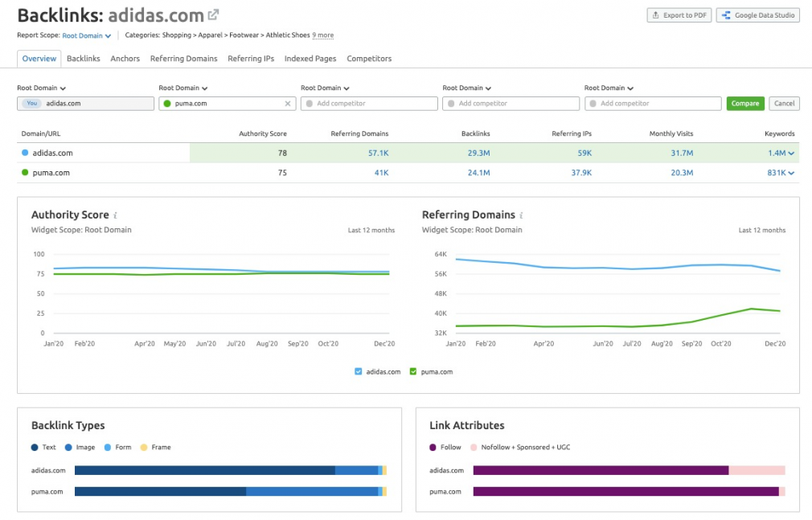Screen dimensions: 812x520
Task: Expand puma.com keywords chevron
Action: coord(791,173)
